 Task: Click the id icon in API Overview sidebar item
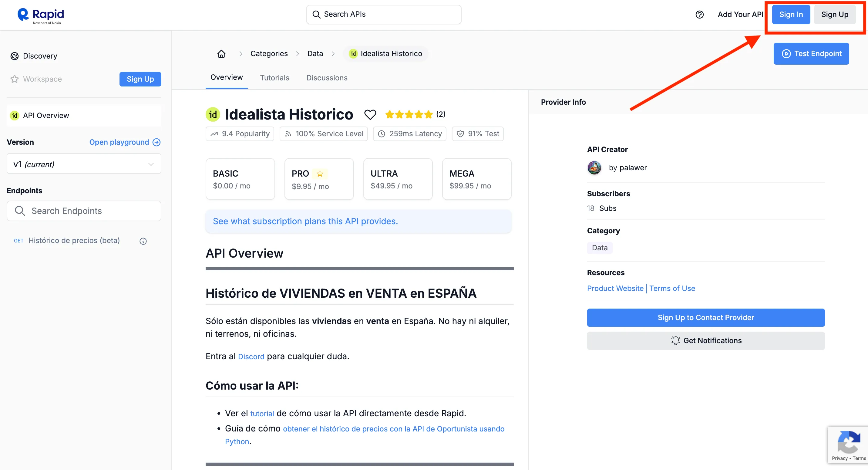pos(15,116)
